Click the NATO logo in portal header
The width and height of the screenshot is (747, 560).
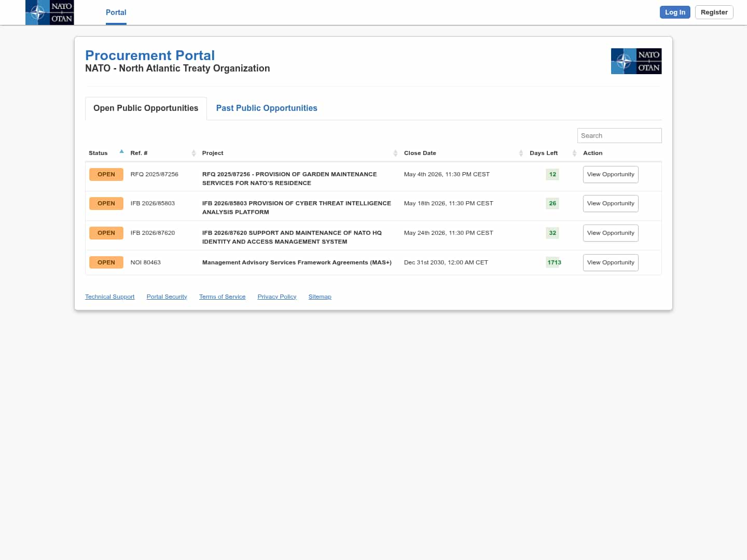click(x=636, y=61)
